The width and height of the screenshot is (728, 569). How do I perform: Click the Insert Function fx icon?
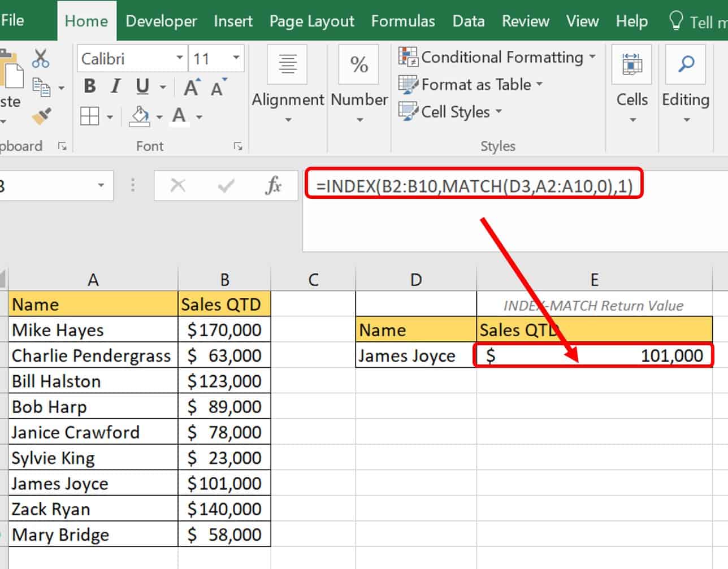[x=274, y=185]
